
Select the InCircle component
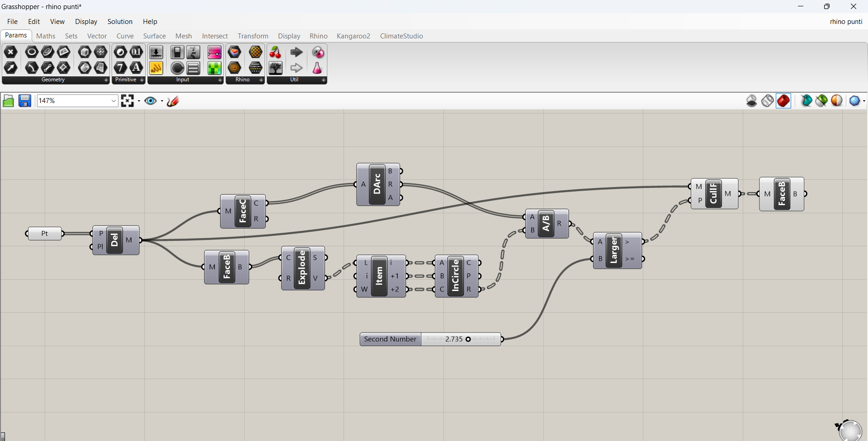click(x=456, y=276)
